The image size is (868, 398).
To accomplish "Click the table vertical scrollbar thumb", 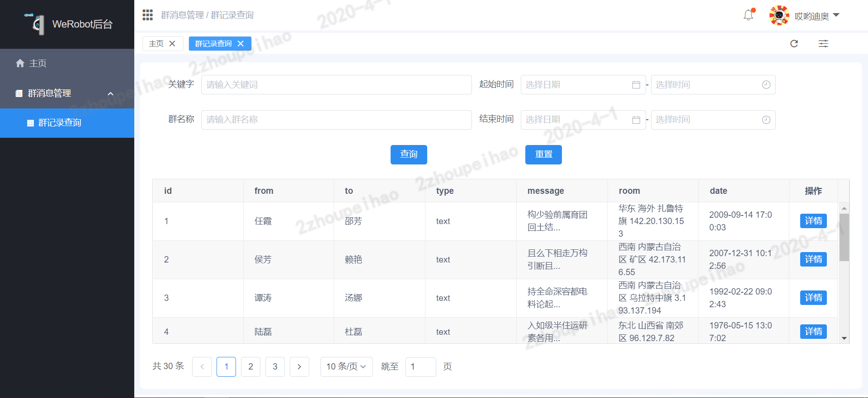I will [844, 237].
